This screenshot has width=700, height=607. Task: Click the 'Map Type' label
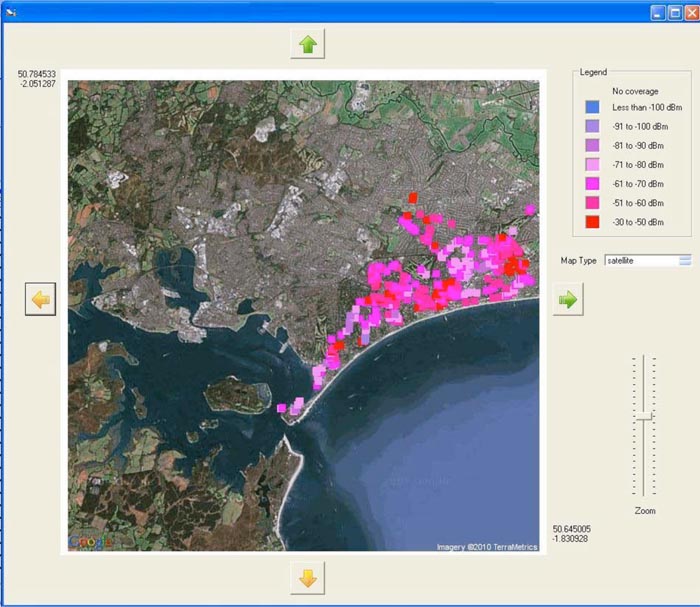pos(579,261)
